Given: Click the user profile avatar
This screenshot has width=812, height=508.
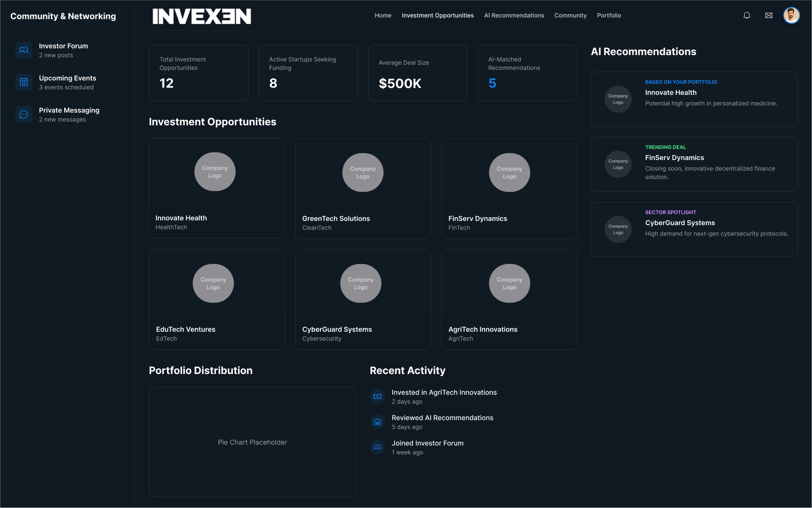Looking at the screenshot, I should point(791,16).
